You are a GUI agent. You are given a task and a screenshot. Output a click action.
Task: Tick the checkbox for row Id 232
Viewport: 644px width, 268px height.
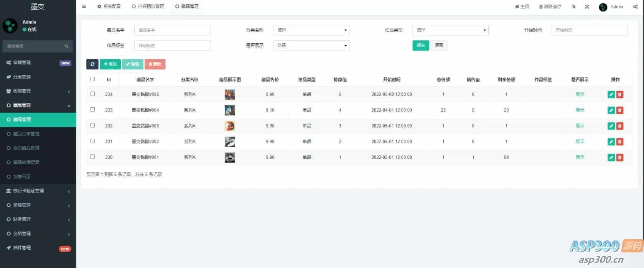(x=92, y=125)
